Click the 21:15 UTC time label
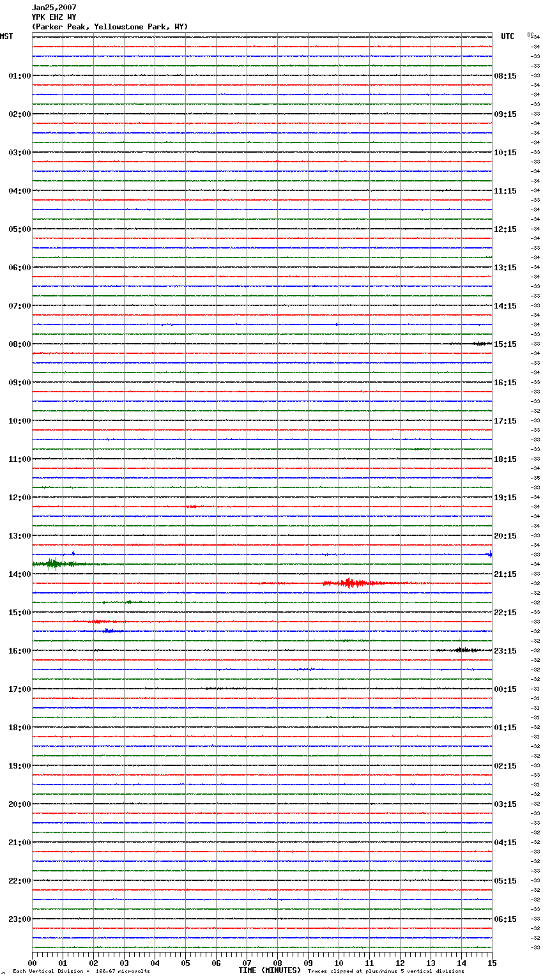543x980 pixels. pyautogui.click(x=505, y=574)
